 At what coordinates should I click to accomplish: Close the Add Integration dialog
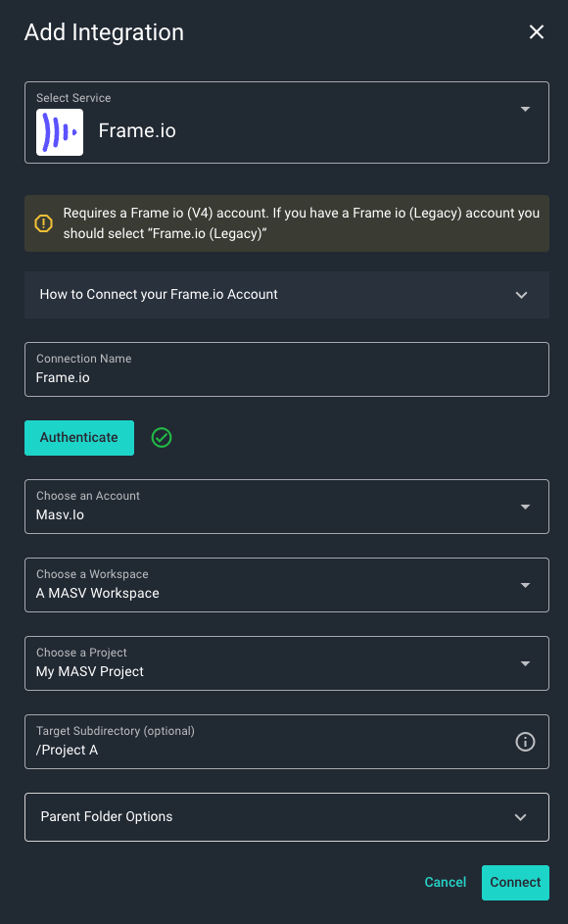(536, 31)
